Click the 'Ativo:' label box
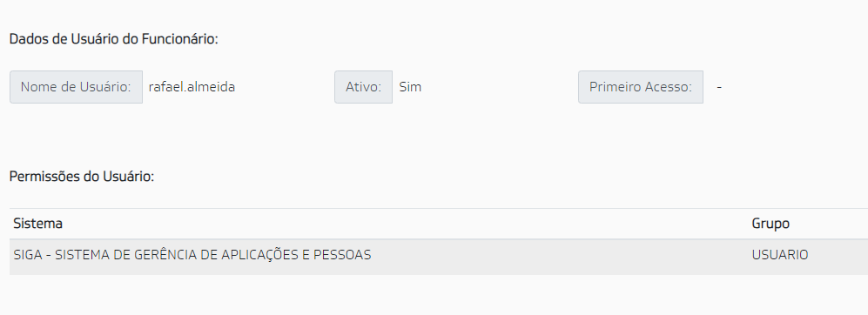Viewport: 868px width, 315px height. click(363, 87)
